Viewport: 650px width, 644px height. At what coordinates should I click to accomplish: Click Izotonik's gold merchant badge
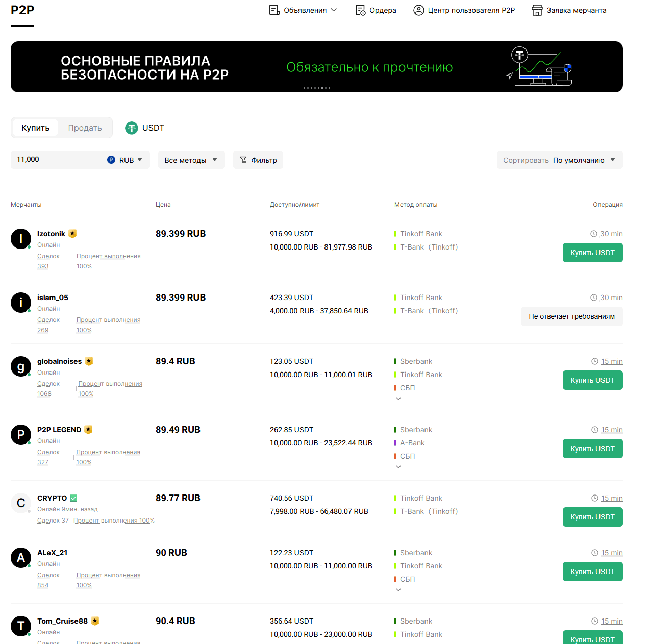coord(72,234)
